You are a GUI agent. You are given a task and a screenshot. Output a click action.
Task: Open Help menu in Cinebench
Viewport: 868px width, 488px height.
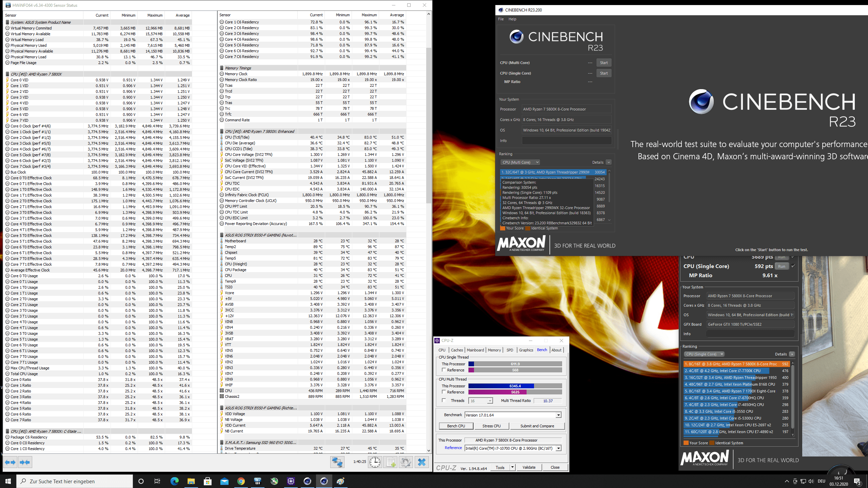pos(512,19)
